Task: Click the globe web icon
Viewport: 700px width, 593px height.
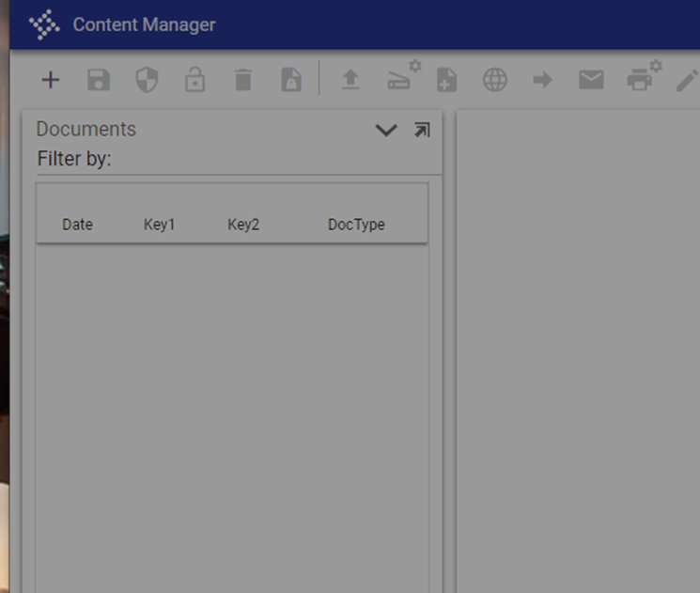Action: pos(495,81)
